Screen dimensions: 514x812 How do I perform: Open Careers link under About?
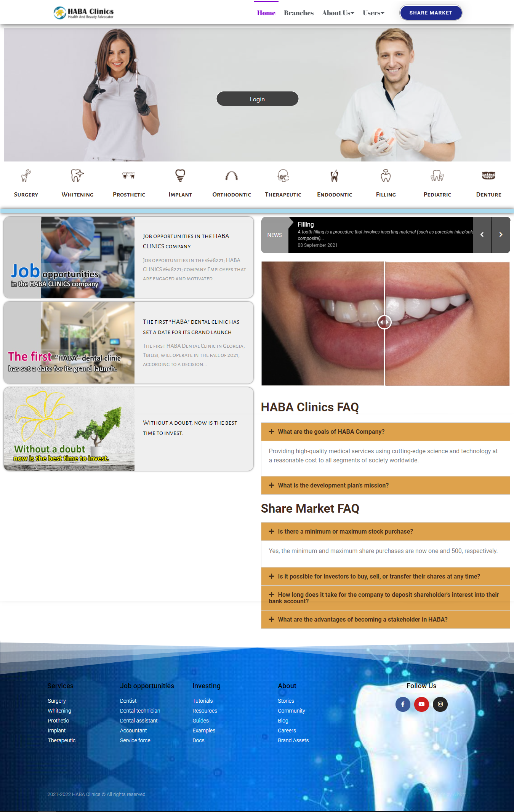tap(287, 730)
